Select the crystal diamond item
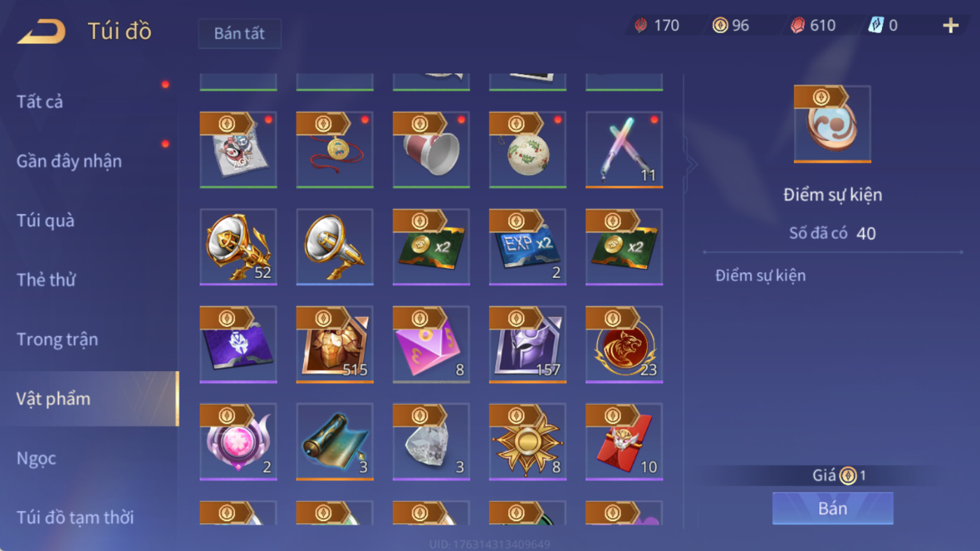980x551 pixels. [x=431, y=441]
